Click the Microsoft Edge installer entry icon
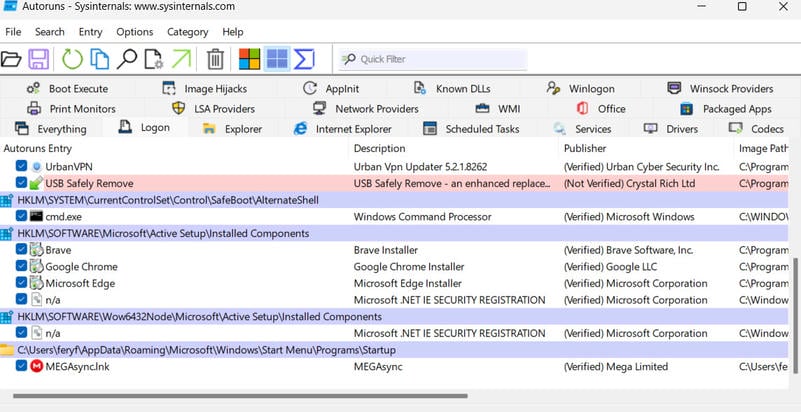This screenshot has width=801, height=412. 36,283
